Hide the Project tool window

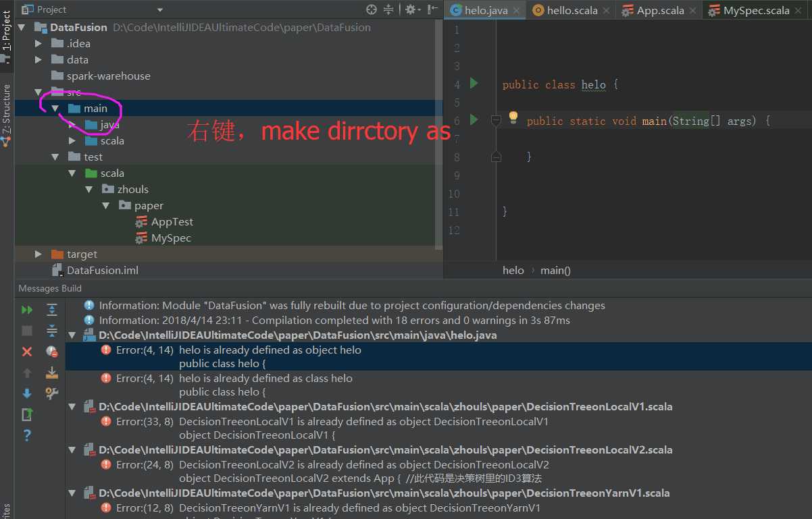(x=432, y=9)
